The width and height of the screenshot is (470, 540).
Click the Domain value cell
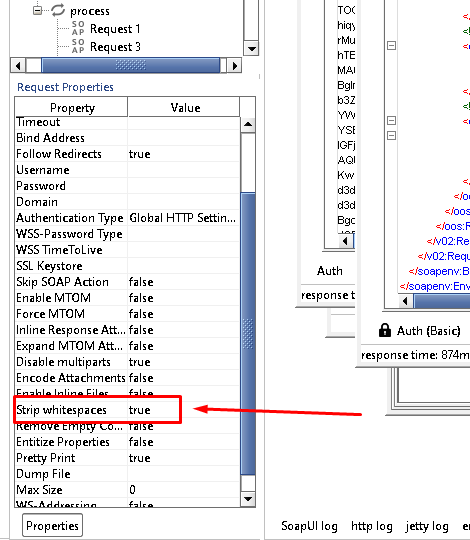(x=183, y=202)
